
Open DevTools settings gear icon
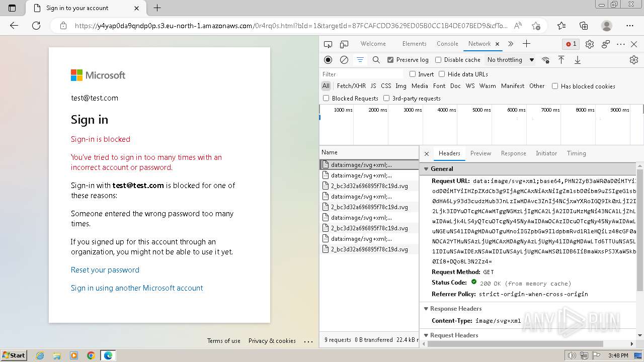pyautogui.click(x=590, y=44)
